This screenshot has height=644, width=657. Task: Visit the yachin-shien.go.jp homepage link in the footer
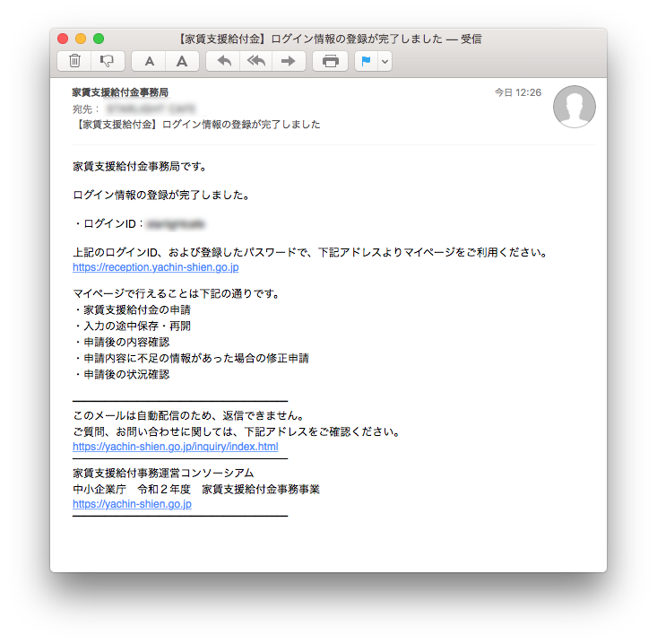click(x=132, y=504)
